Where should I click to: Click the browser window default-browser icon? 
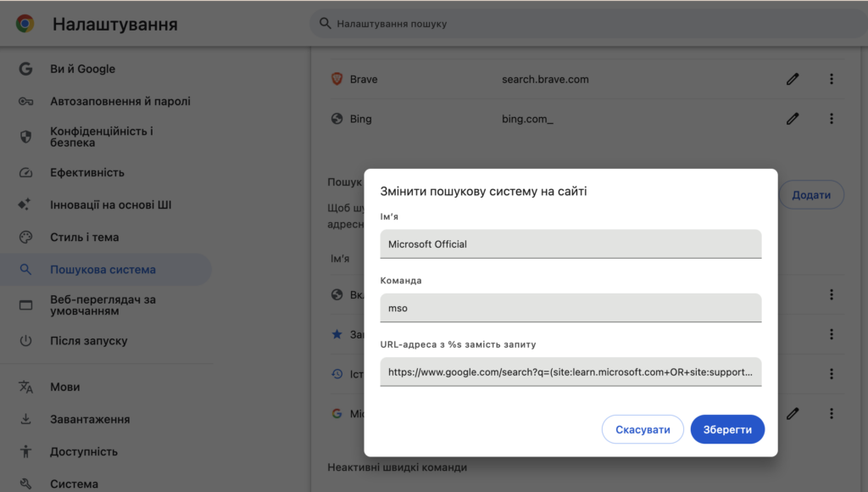click(x=25, y=305)
